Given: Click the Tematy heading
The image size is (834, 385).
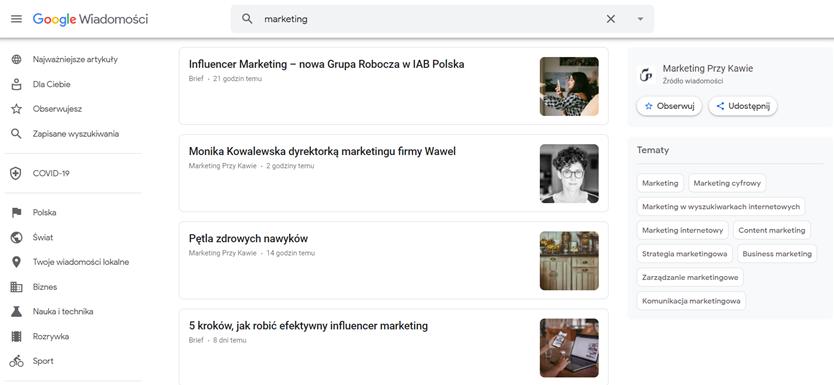Looking at the screenshot, I should tap(653, 150).
